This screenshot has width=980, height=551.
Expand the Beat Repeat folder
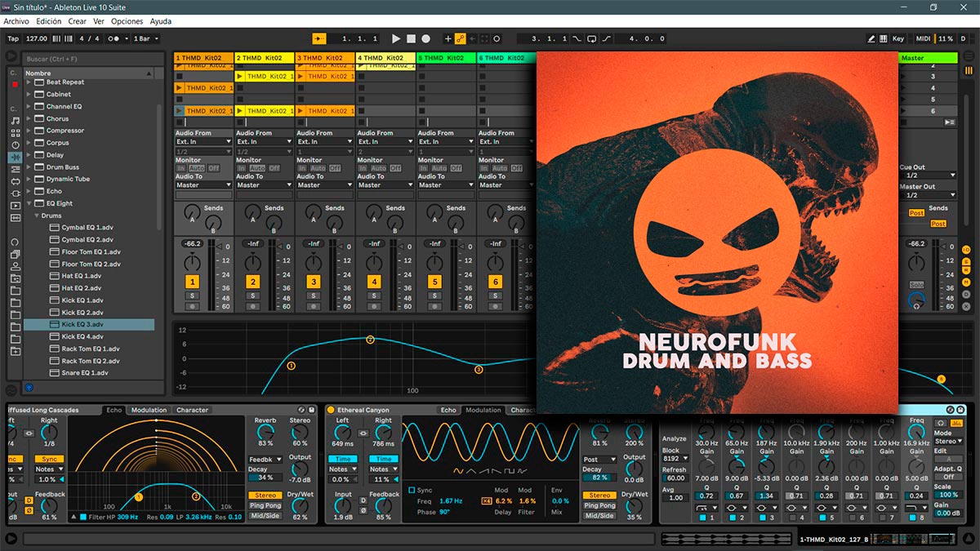(29, 82)
